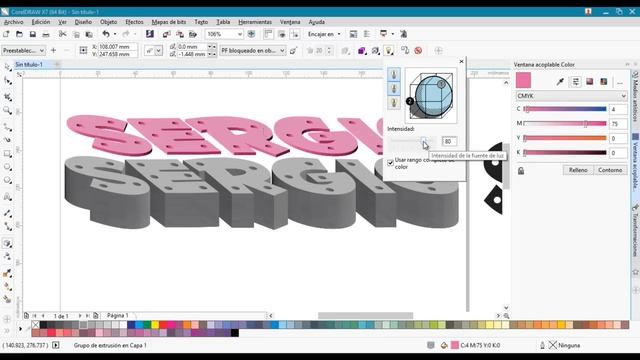This screenshot has height=360, width=640.
Task: Select the Ellipse tool
Action: click(7, 167)
